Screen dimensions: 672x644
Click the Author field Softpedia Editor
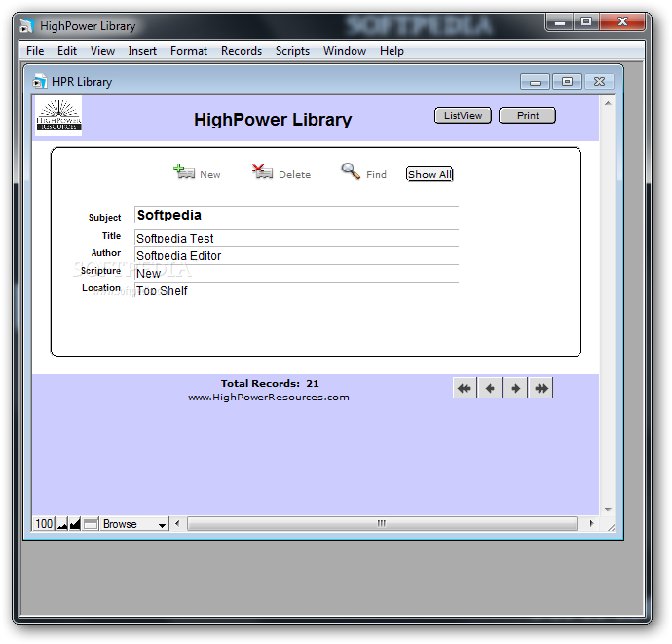pyautogui.click(x=297, y=255)
